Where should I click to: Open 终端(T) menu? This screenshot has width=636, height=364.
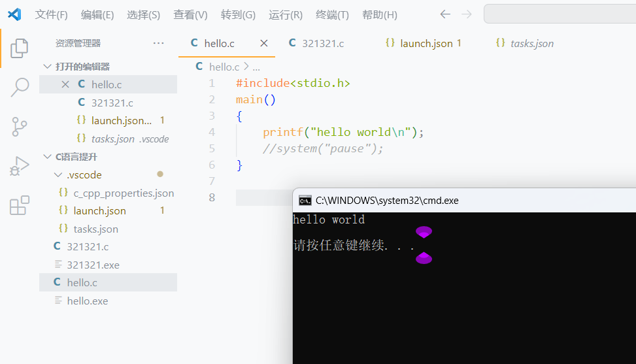(332, 15)
